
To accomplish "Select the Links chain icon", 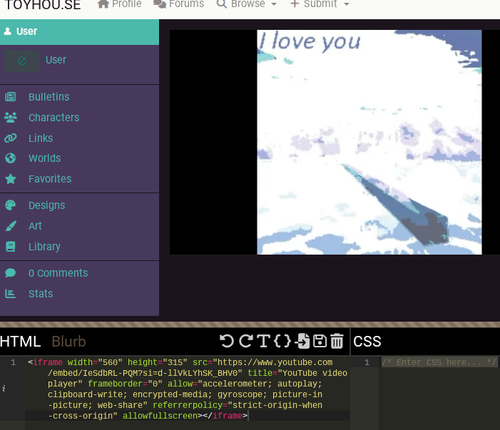I will point(10,138).
